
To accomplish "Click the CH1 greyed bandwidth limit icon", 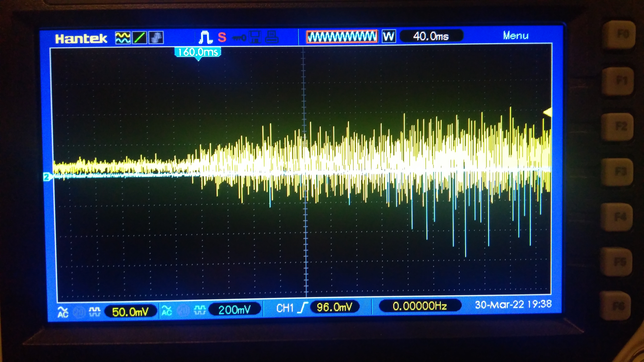I will coord(79,312).
